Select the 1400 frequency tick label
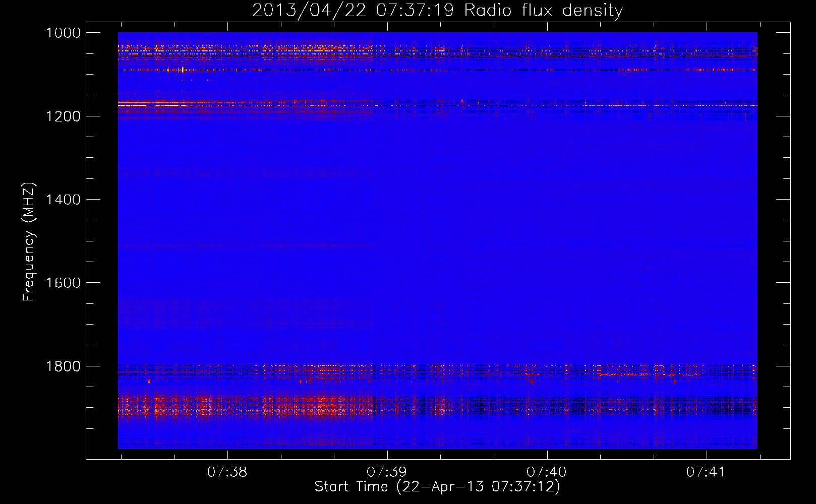 [x=63, y=200]
